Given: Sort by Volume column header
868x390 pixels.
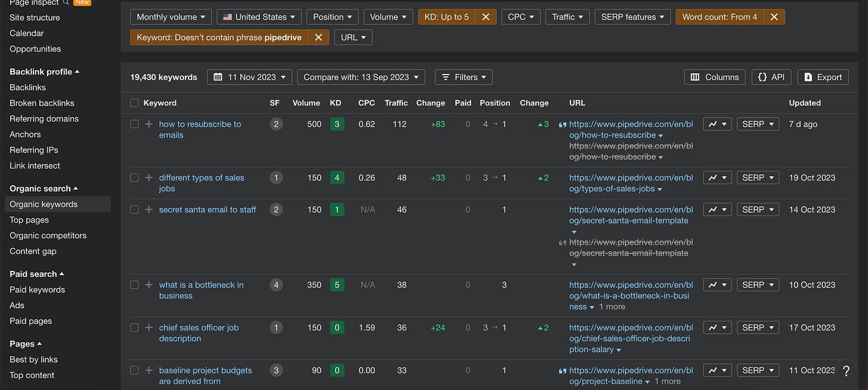Looking at the screenshot, I should pos(306,103).
